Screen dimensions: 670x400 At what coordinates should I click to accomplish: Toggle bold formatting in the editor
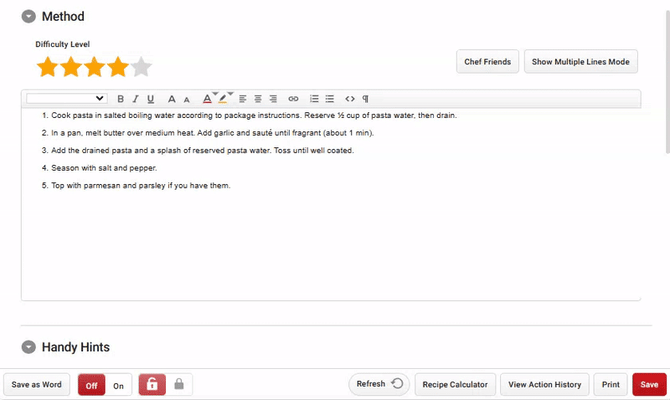(x=121, y=99)
